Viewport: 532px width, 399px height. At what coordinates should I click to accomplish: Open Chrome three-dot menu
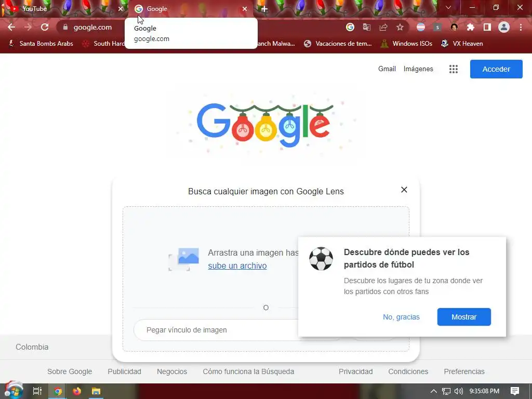[521, 27]
